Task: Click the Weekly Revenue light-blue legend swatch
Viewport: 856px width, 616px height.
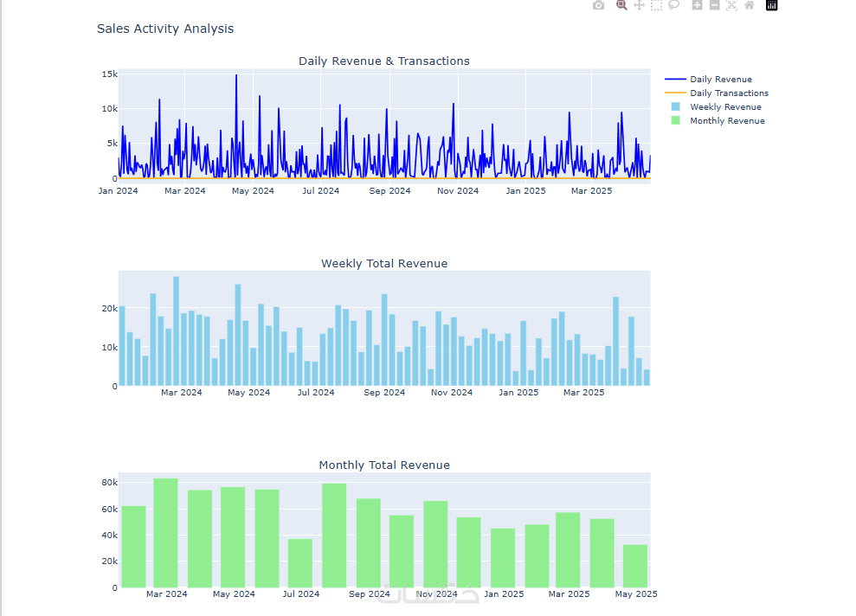Action: point(675,107)
